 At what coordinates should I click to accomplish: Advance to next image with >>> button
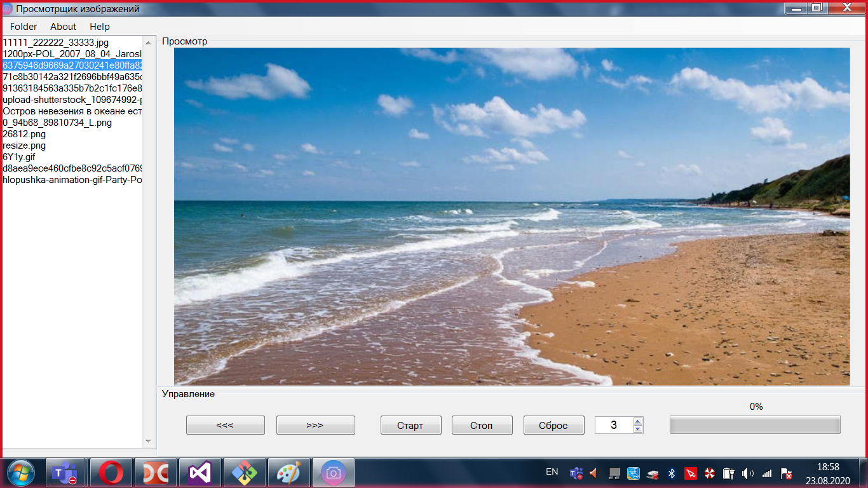pos(315,424)
